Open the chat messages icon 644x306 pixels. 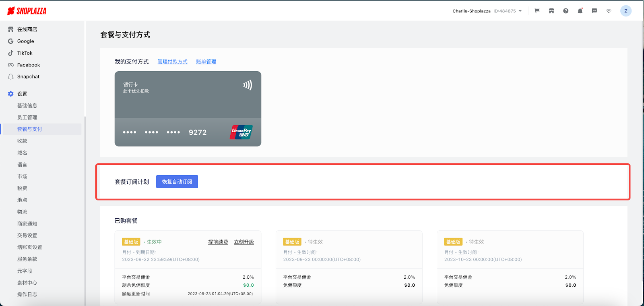(x=594, y=11)
